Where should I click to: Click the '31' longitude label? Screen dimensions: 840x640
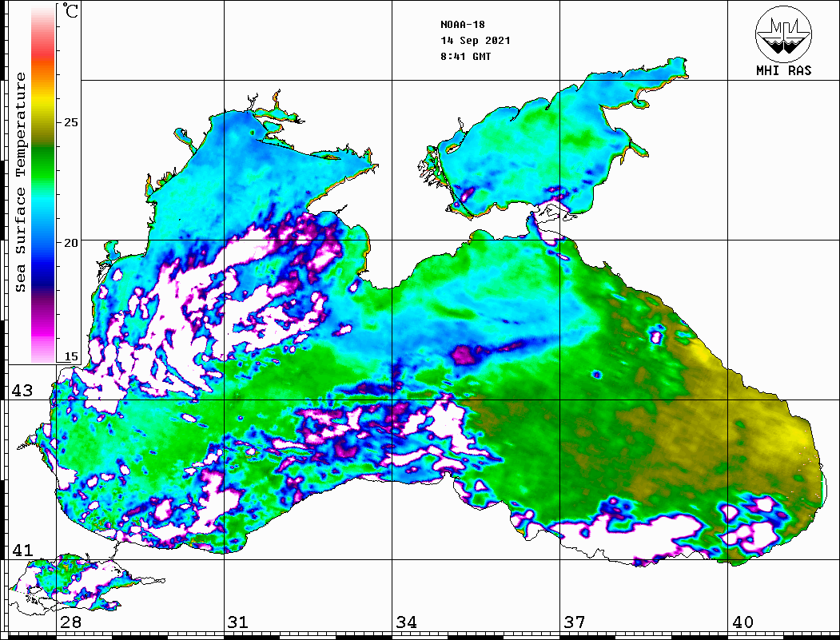[x=238, y=622]
